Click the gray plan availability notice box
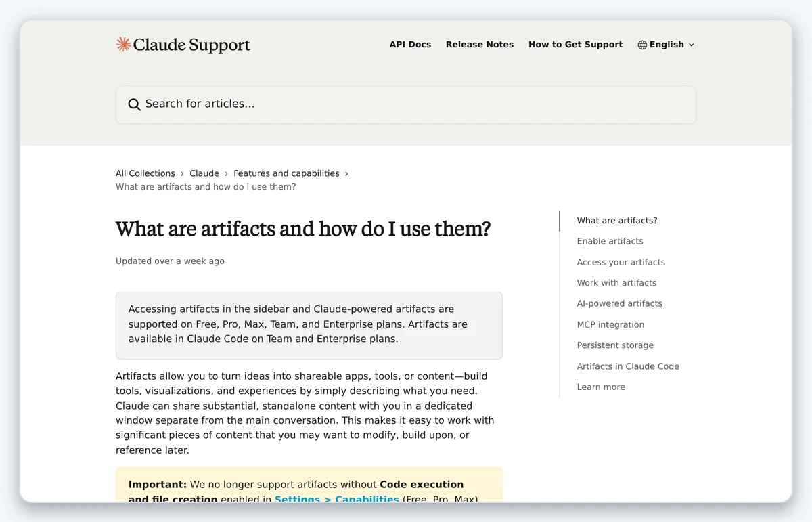Image resolution: width=812 pixels, height=522 pixels. click(x=309, y=326)
